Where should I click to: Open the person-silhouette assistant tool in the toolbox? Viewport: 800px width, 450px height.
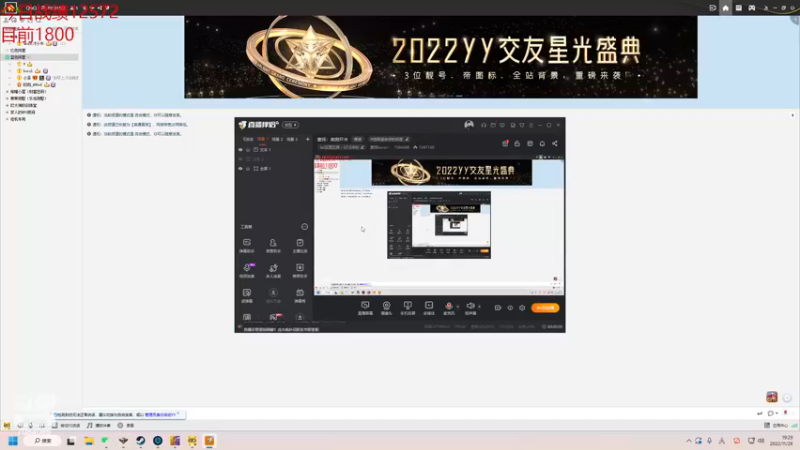[273, 245]
